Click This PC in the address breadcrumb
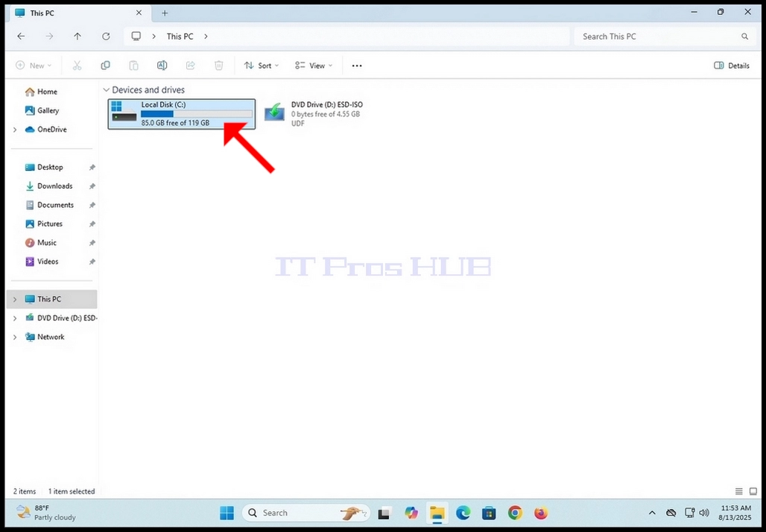766x532 pixels. click(x=180, y=37)
